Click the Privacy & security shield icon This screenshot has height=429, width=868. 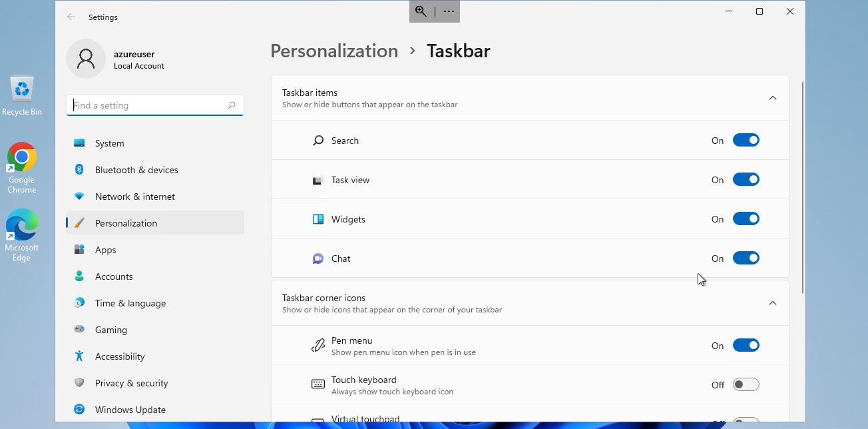pyautogui.click(x=79, y=383)
